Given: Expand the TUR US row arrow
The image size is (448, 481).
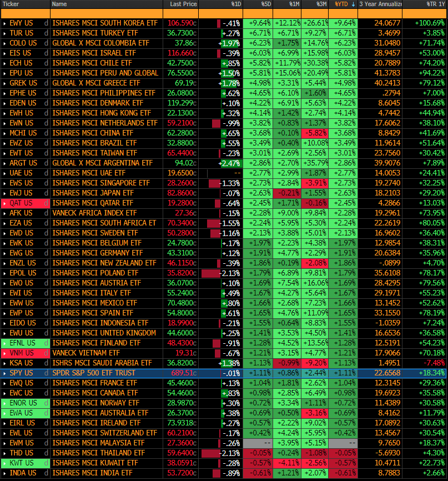Looking at the screenshot, I should pyautogui.click(x=4, y=33).
